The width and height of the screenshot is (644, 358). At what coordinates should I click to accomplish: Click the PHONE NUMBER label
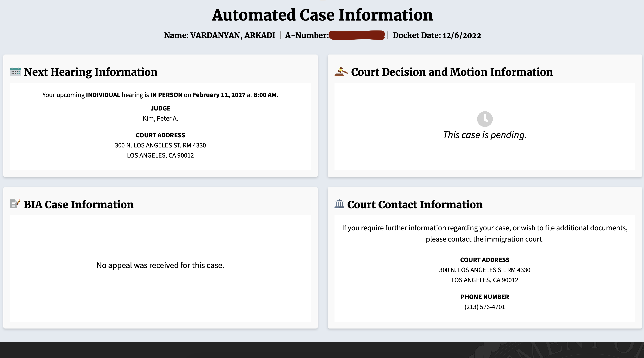[485, 297]
